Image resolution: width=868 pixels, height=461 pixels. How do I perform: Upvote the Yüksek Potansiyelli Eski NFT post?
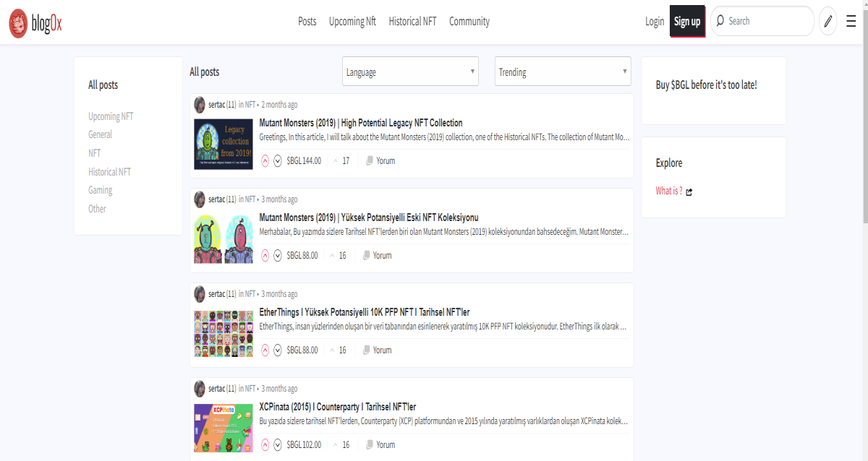tap(265, 255)
